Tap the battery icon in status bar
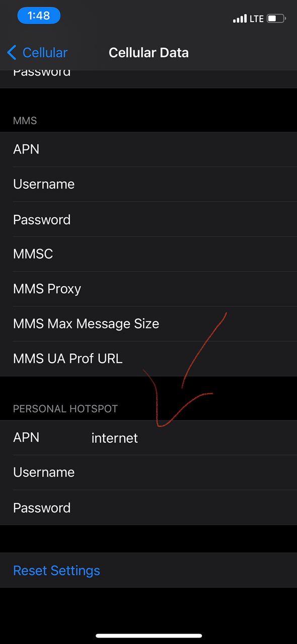297x644 pixels. (276, 19)
